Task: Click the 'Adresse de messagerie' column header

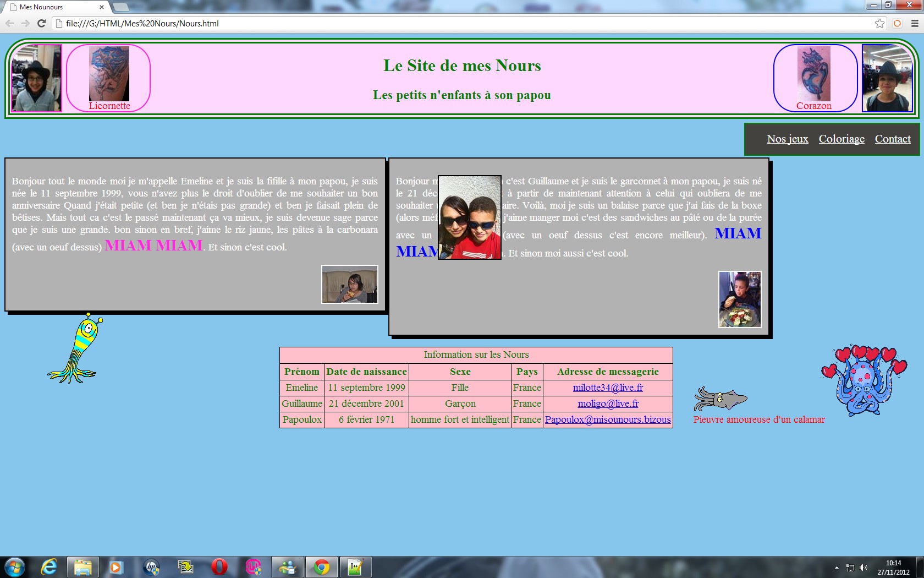Action: (608, 372)
